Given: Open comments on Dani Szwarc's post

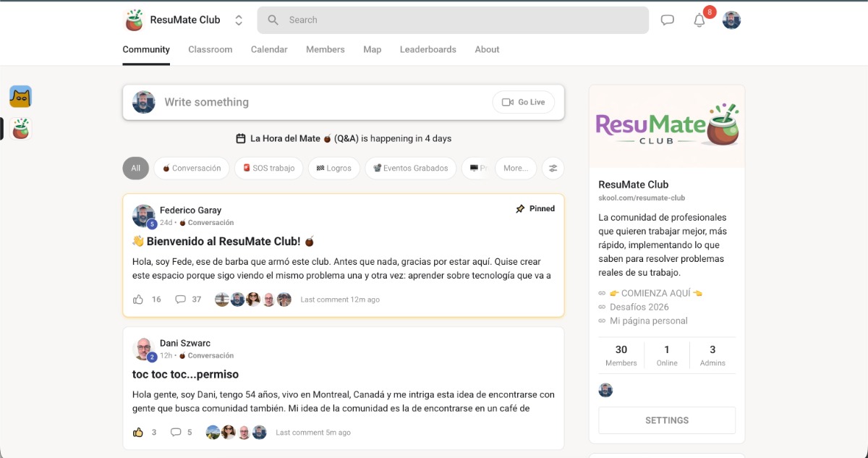Looking at the screenshot, I should [x=176, y=432].
